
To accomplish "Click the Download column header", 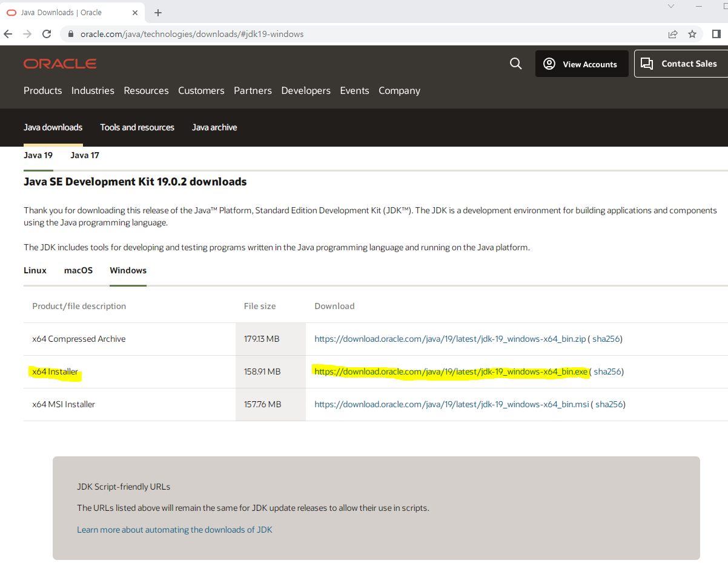I will click(x=334, y=306).
